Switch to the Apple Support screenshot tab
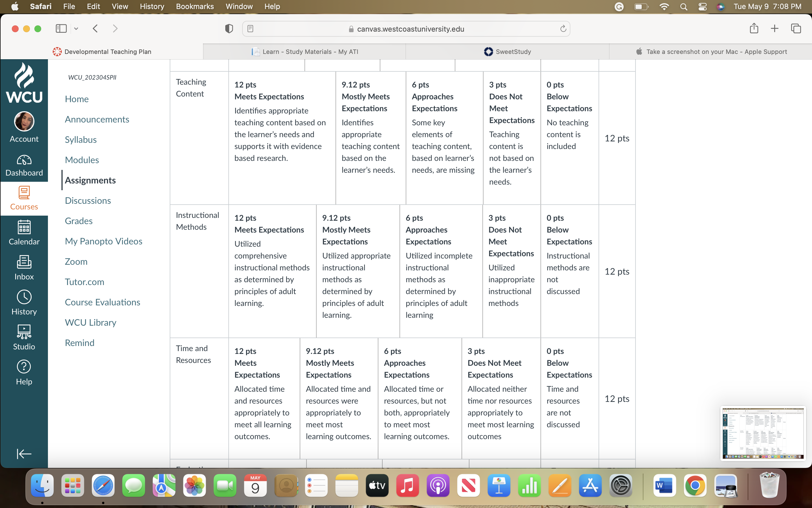The width and height of the screenshot is (812, 508). point(711,52)
